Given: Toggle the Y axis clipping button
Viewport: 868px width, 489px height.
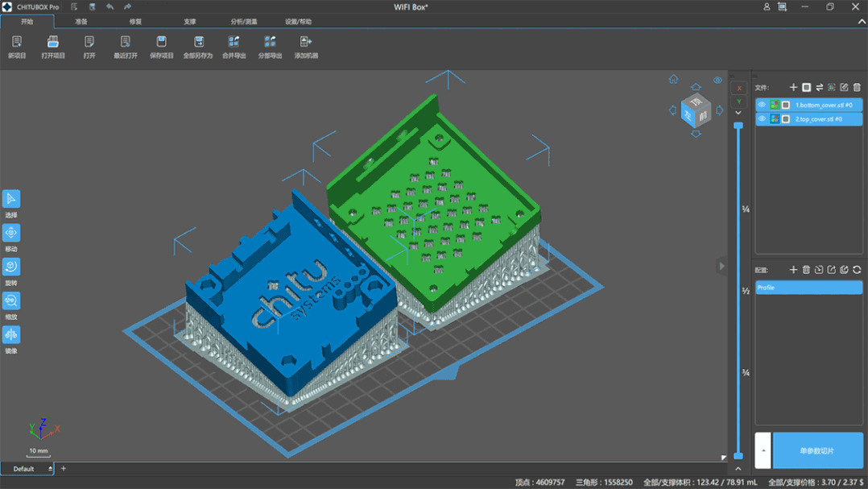Looking at the screenshot, I should point(738,102).
